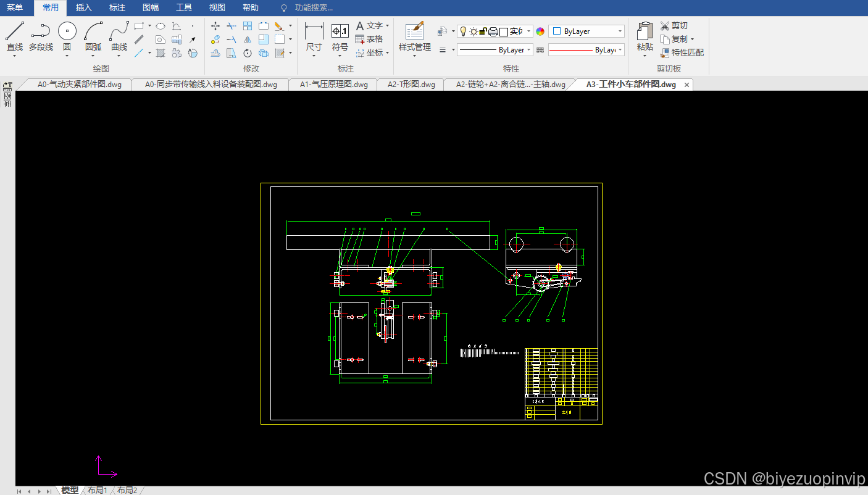Viewport: 868px width, 495px height.
Task: Open the A1-气压原理图.dwg document tab
Action: tap(333, 85)
